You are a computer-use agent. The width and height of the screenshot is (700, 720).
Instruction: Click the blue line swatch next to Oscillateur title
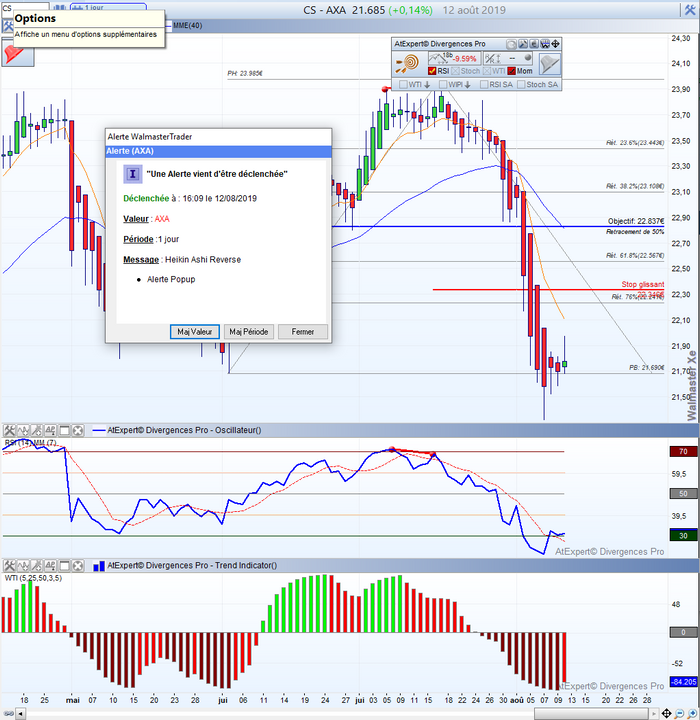pos(99,430)
